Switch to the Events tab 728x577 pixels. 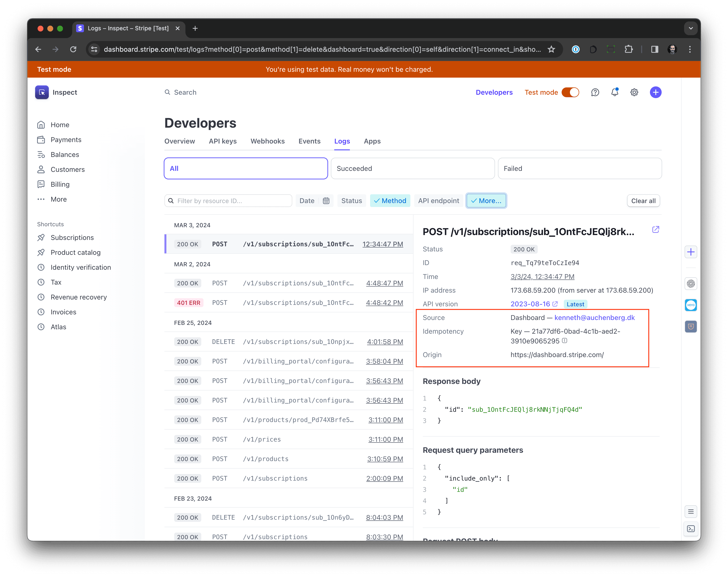click(x=309, y=141)
